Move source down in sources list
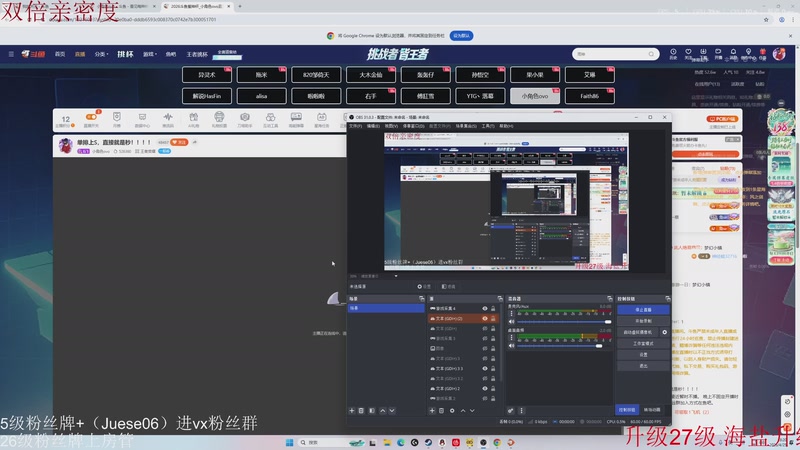The width and height of the screenshot is (800, 450). coord(472,411)
